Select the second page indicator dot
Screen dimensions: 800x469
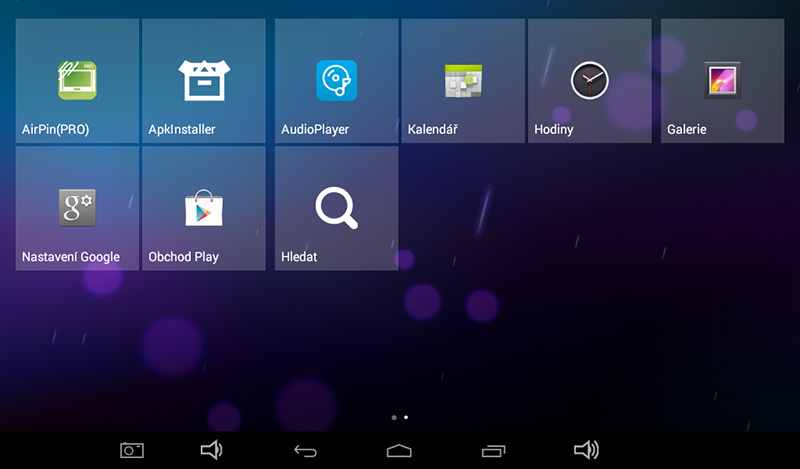(x=406, y=416)
